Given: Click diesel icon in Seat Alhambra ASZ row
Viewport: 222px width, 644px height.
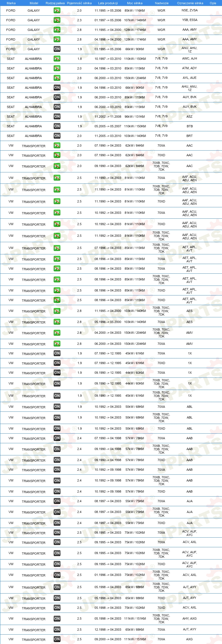Looking at the screenshot, I should point(57,117).
